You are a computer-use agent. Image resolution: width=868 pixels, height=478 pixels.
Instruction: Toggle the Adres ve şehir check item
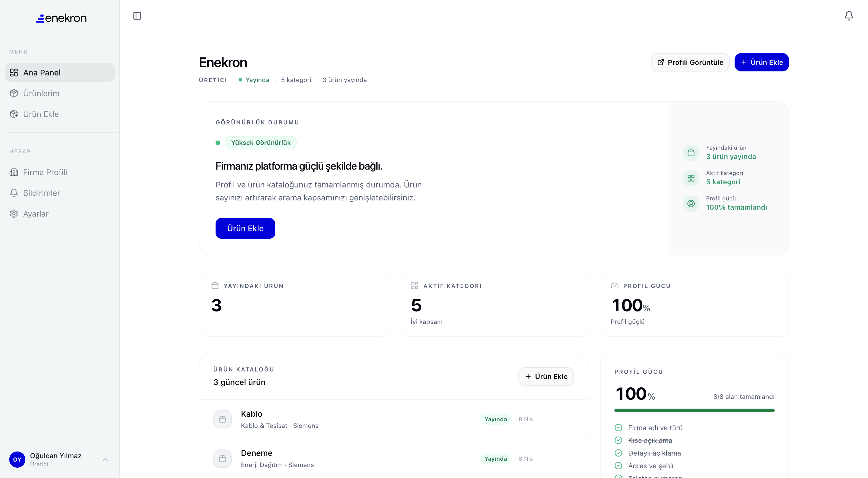click(x=619, y=466)
